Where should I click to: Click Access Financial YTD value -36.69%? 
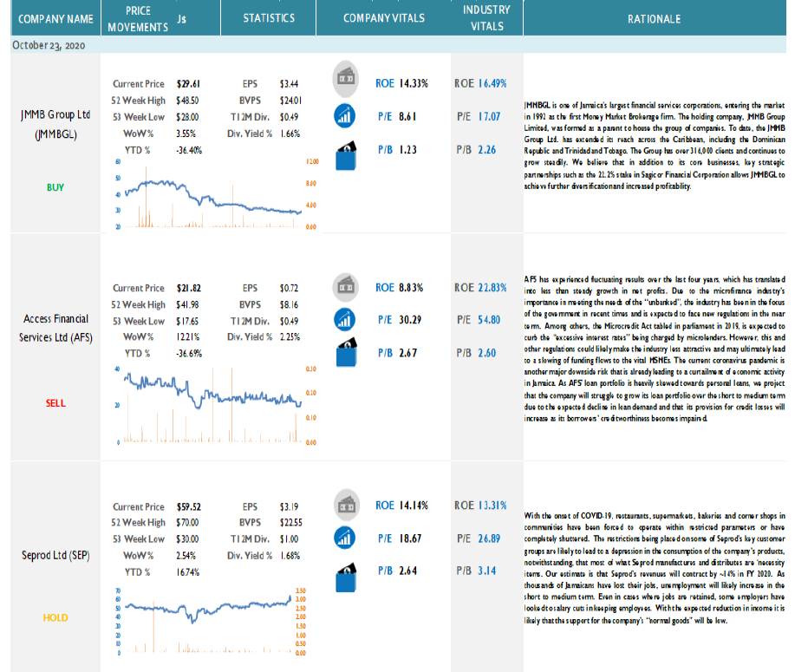(x=189, y=354)
